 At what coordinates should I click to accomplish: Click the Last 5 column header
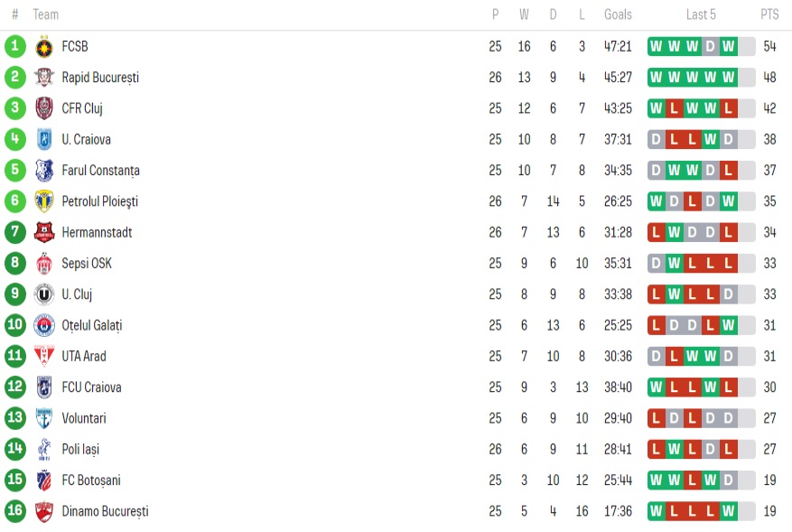coord(701,14)
